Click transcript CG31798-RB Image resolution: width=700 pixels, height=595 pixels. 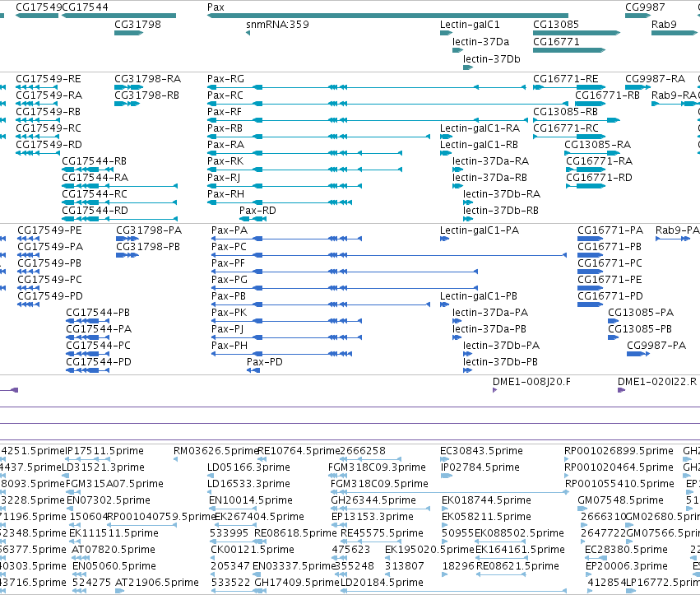pyautogui.click(x=127, y=104)
